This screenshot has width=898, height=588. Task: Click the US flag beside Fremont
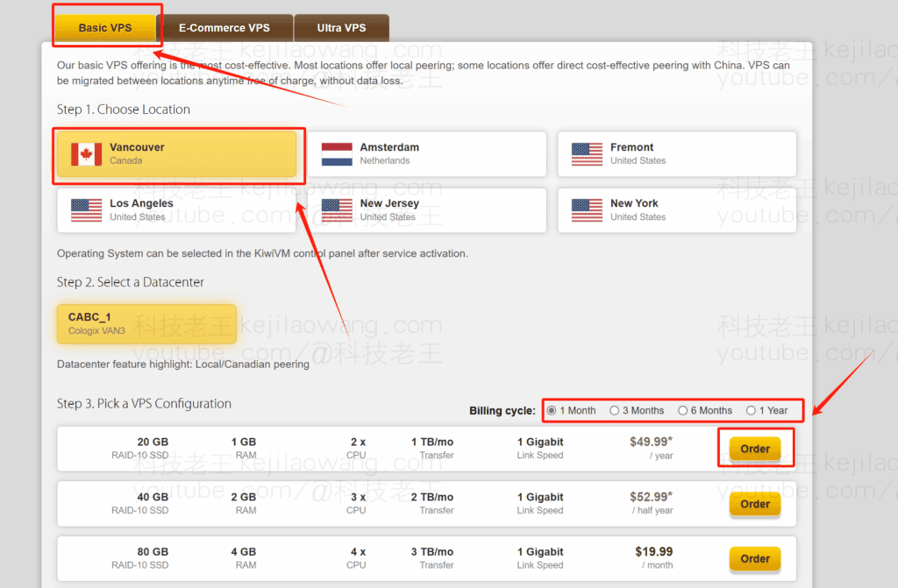click(x=587, y=154)
